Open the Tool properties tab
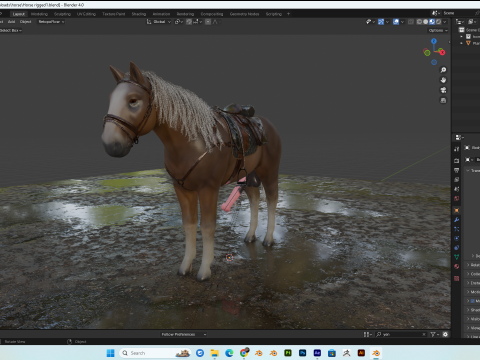Viewport: 480px width, 360px height. (x=457, y=149)
